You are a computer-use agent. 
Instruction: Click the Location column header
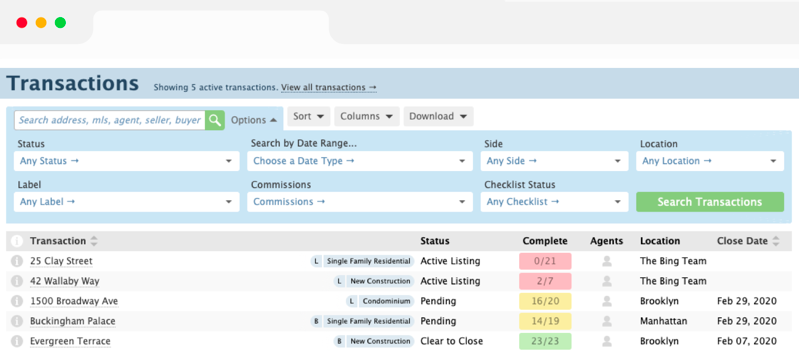660,241
